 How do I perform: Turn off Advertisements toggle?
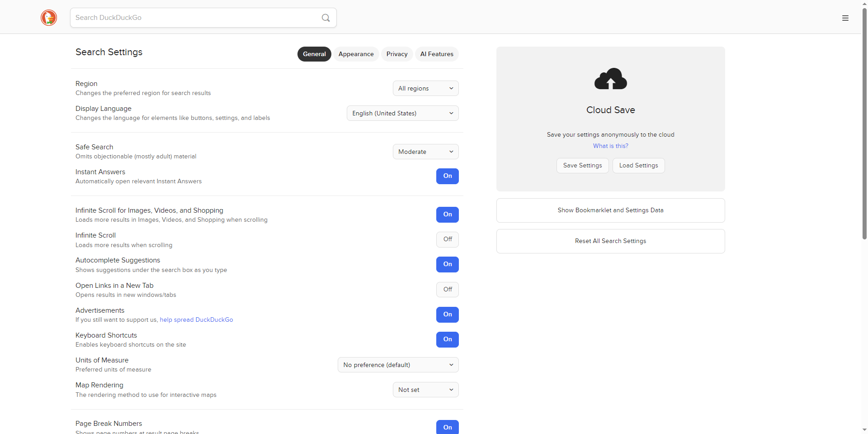coord(447,315)
